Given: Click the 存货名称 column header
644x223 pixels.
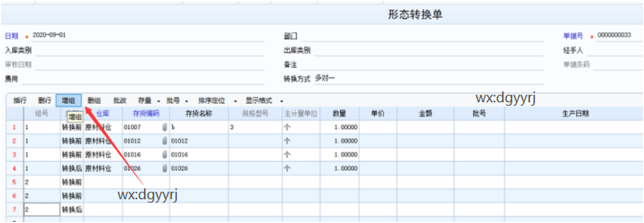Looking at the screenshot, I should coord(199,114).
